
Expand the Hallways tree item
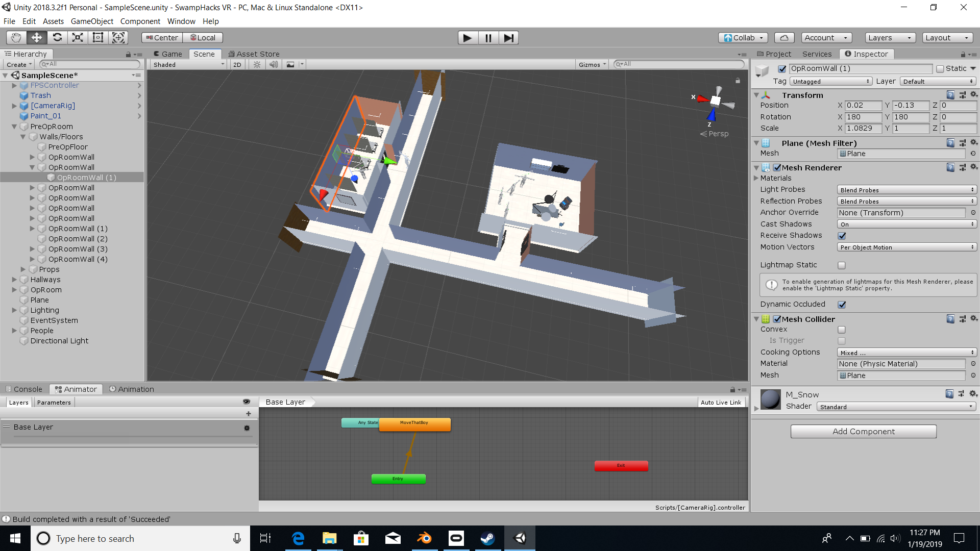[14, 280]
